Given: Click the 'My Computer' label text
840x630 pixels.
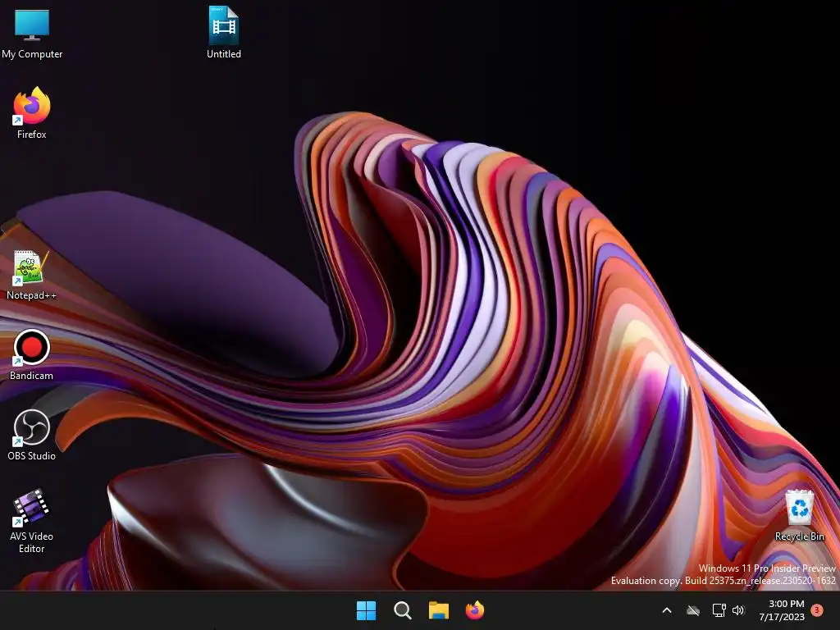Looking at the screenshot, I should (32, 54).
